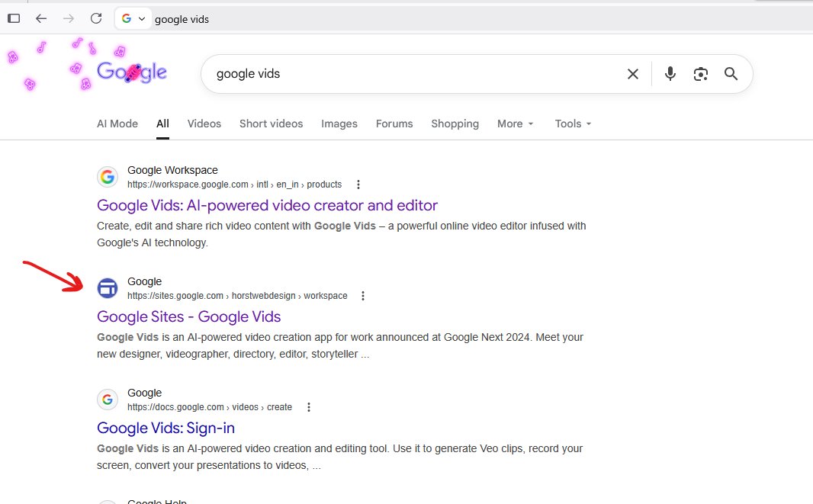Open the Forums tab
813x504 pixels.
click(x=394, y=124)
